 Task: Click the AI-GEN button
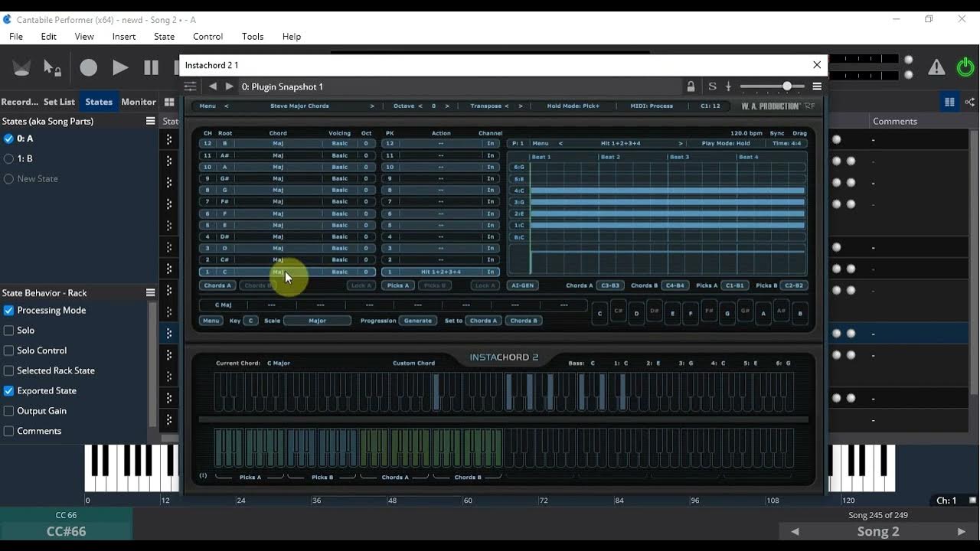[x=522, y=285]
